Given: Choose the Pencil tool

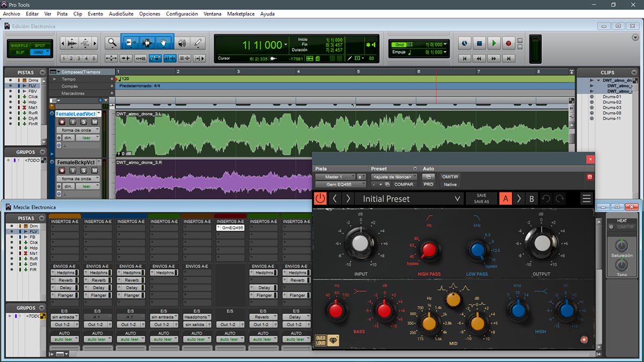Looking at the screenshot, I should (x=197, y=43).
